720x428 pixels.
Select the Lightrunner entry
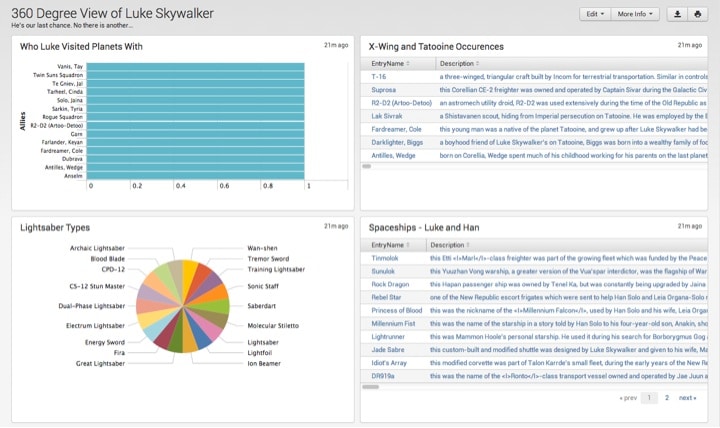pos(388,337)
